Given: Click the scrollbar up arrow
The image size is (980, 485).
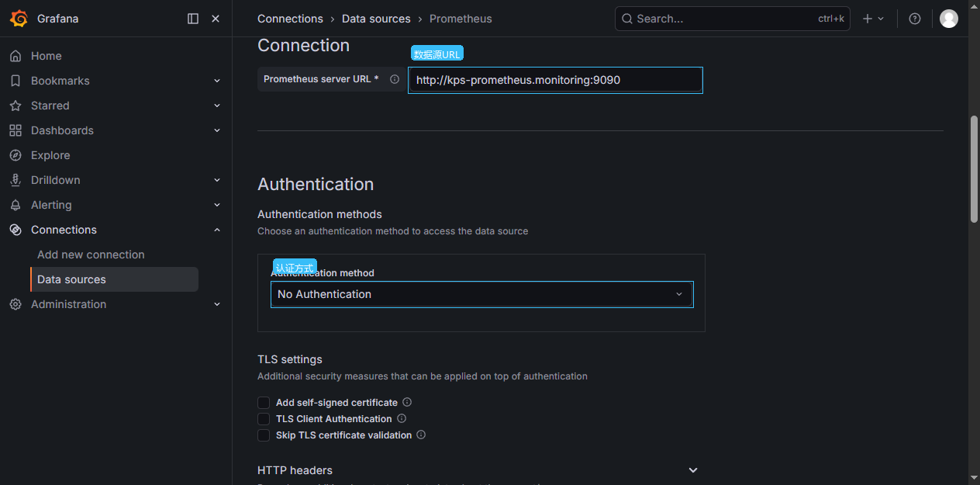Looking at the screenshot, I should [x=974, y=7].
